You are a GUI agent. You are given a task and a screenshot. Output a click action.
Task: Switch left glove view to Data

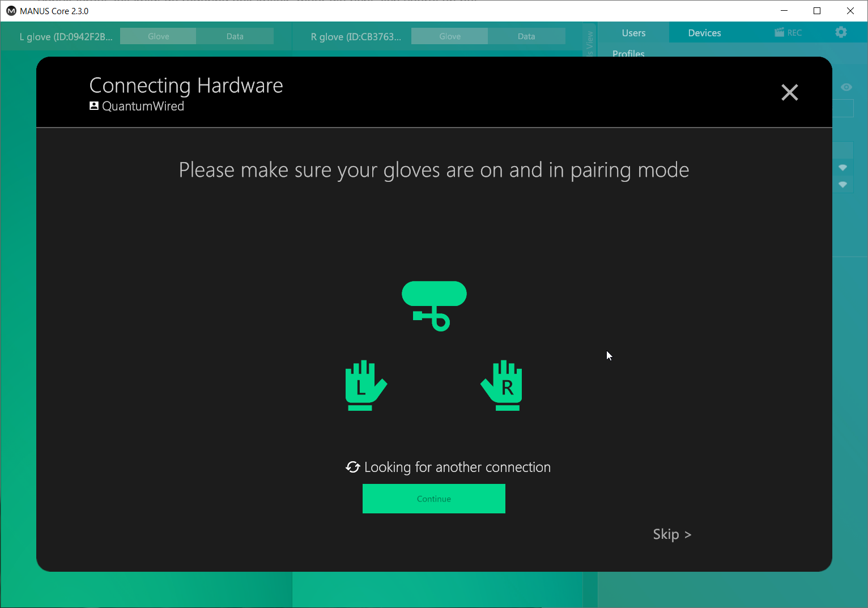(235, 36)
